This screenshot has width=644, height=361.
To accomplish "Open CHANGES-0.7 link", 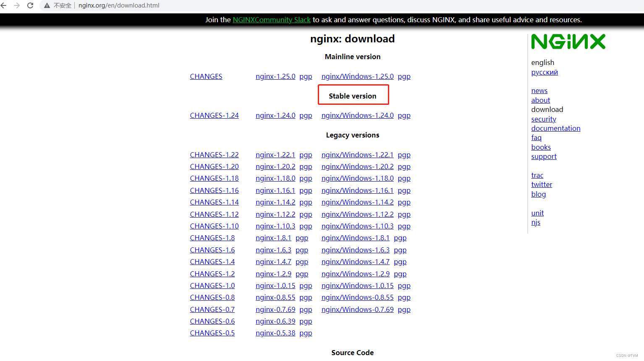I will click(x=212, y=309).
